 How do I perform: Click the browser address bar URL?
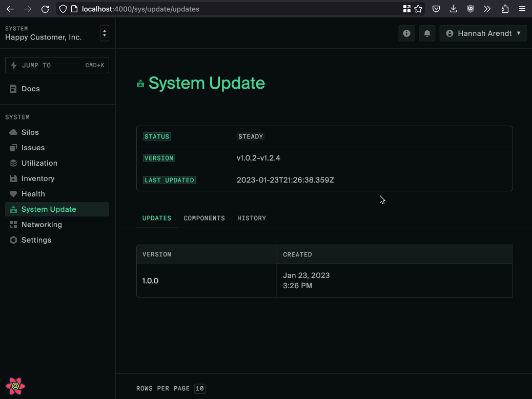click(140, 9)
